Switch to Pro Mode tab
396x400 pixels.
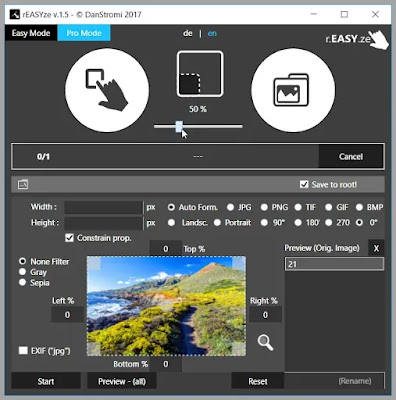pos(84,33)
